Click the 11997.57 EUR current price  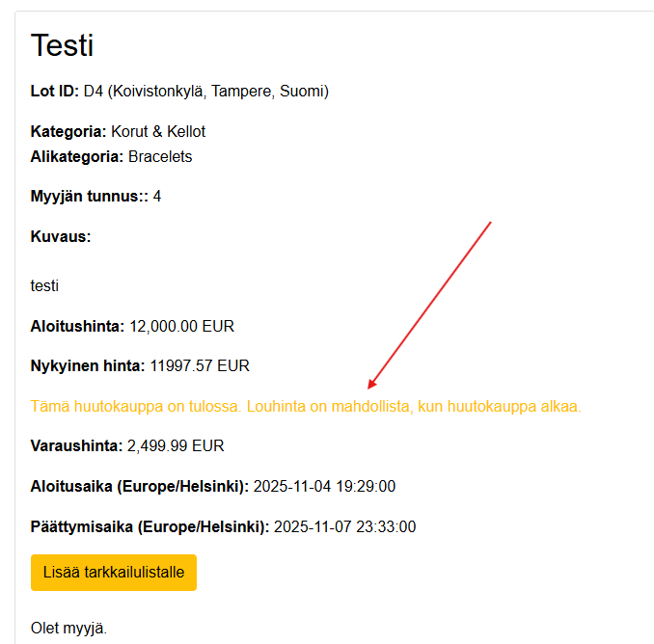(200, 366)
